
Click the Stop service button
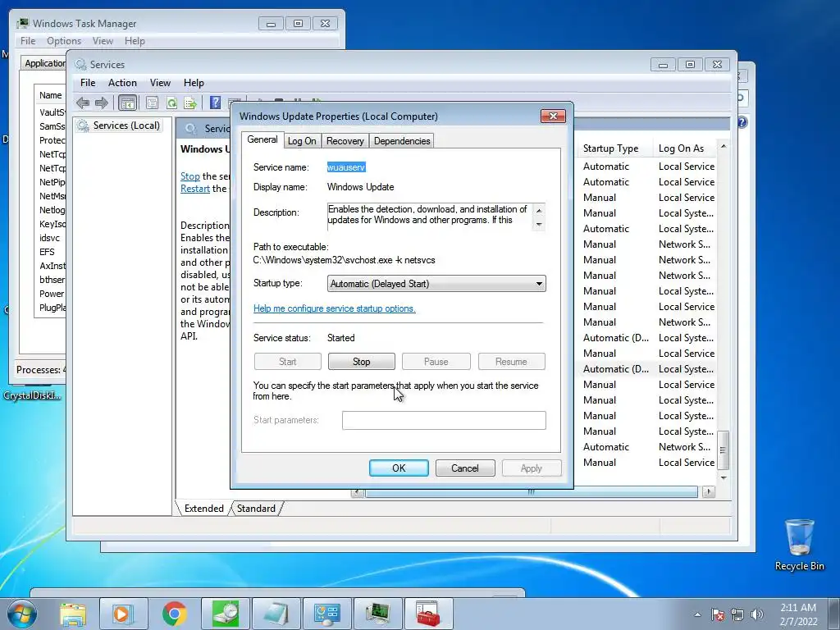tap(361, 362)
